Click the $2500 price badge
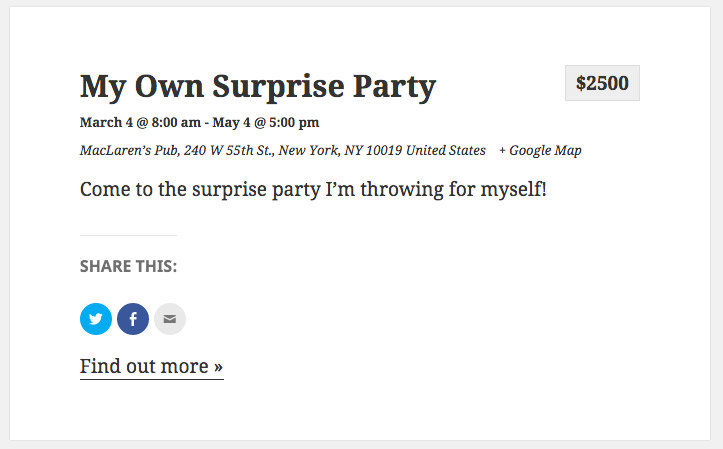 click(x=602, y=83)
